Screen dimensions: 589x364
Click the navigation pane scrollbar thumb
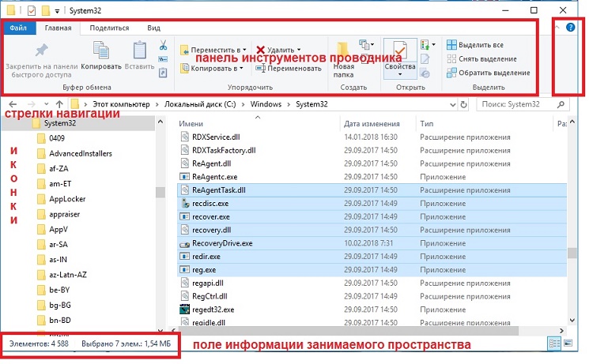(160, 192)
